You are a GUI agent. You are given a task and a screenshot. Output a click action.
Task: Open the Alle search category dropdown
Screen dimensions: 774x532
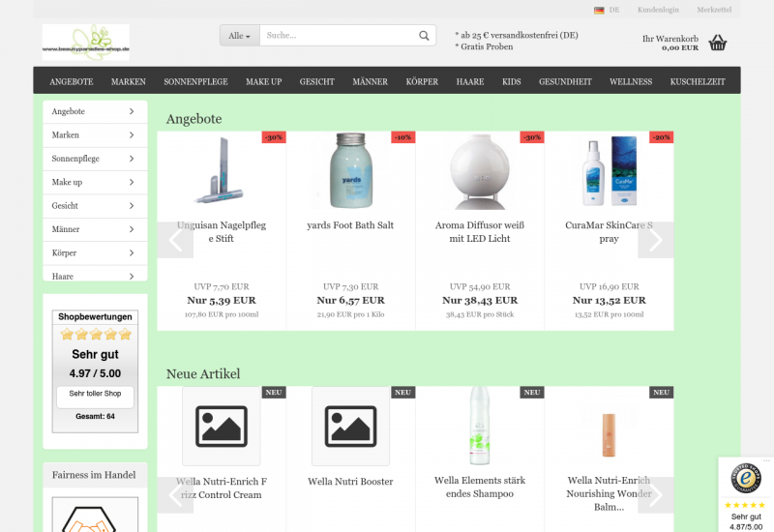pyautogui.click(x=239, y=36)
